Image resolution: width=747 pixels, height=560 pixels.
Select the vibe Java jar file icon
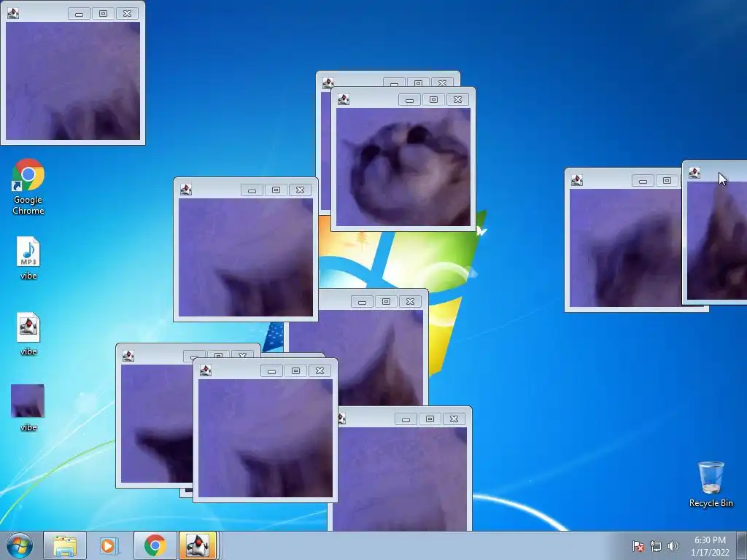[28, 334]
